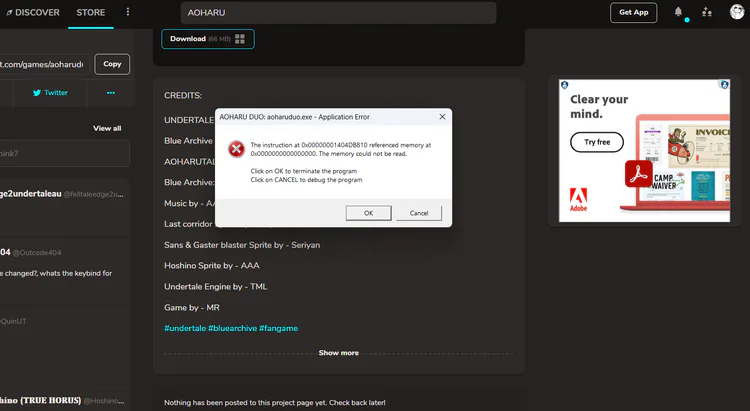Viewport: 750px width, 411px height.
Task: Switch to the STORE tab
Action: (x=90, y=12)
